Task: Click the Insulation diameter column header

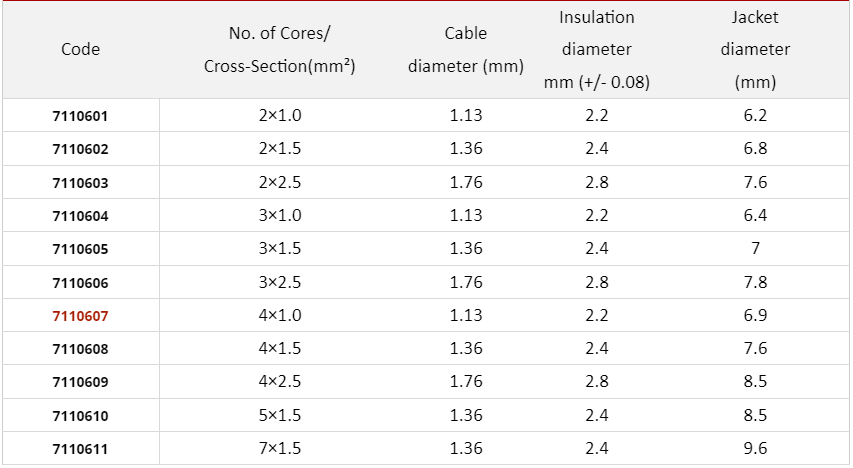Action: coord(597,50)
